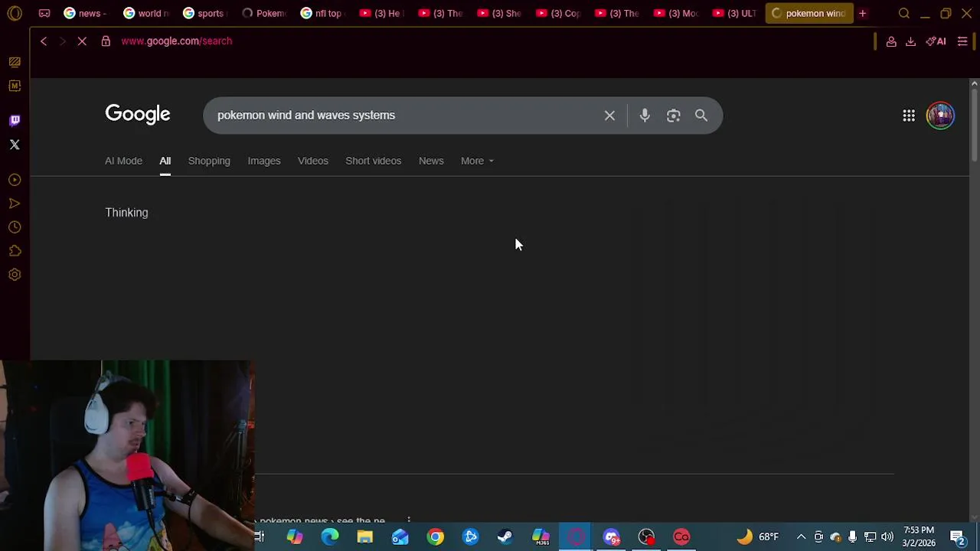Viewport: 980px width, 551px height.
Task: Open Discord from the taskbar
Action: [611, 537]
